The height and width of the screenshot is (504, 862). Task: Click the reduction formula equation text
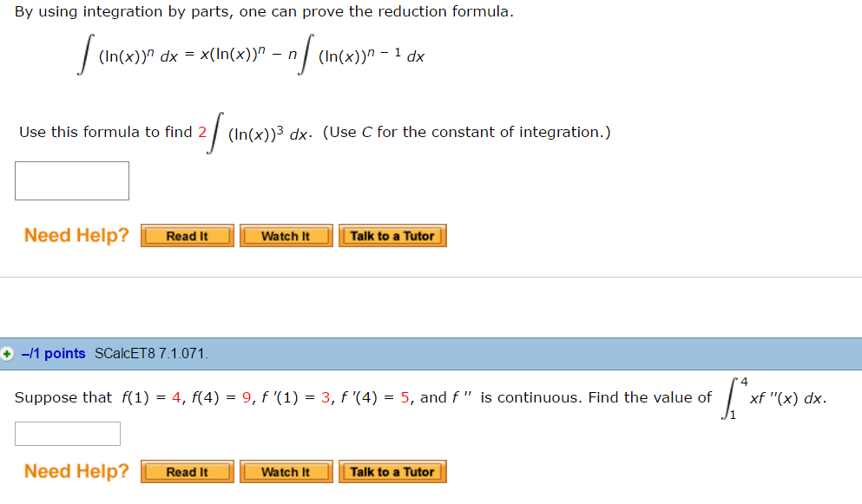(252, 56)
